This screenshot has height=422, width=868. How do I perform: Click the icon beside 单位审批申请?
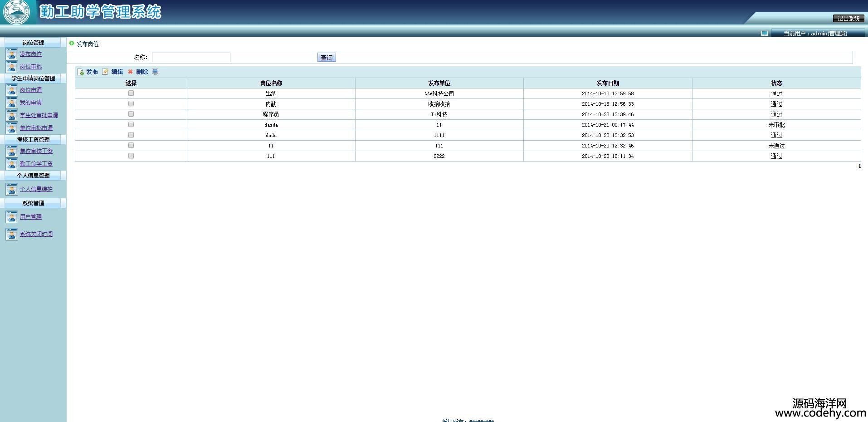(12, 128)
